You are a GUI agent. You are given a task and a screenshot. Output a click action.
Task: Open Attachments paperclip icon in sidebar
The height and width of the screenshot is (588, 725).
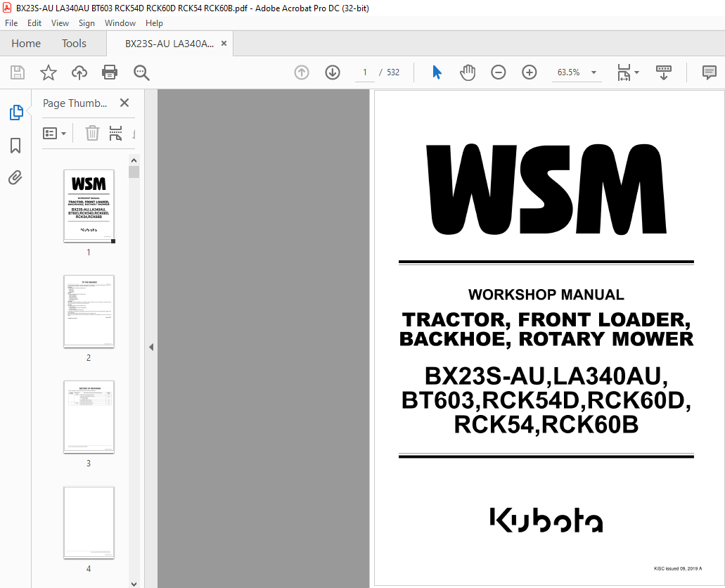15,178
